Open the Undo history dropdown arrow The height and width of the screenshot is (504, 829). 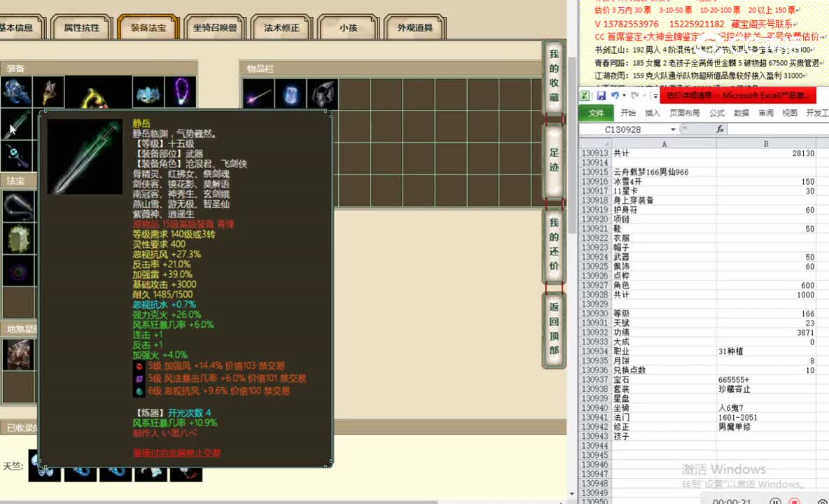(x=625, y=96)
